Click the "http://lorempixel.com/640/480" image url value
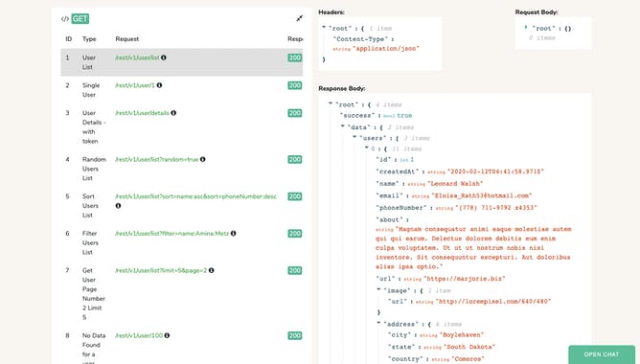 493,302
